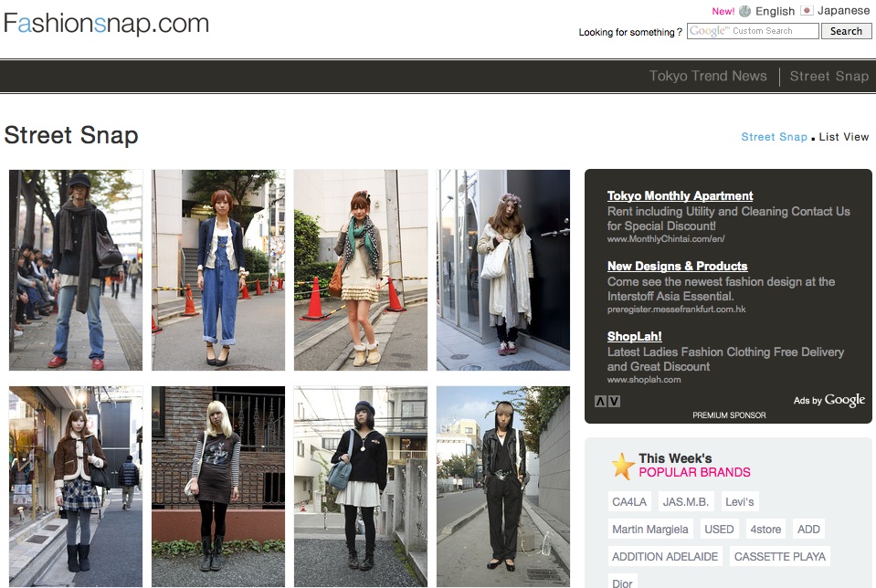Click the up arrow in the sponsor ad box
876x588 pixels.
[602, 399]
